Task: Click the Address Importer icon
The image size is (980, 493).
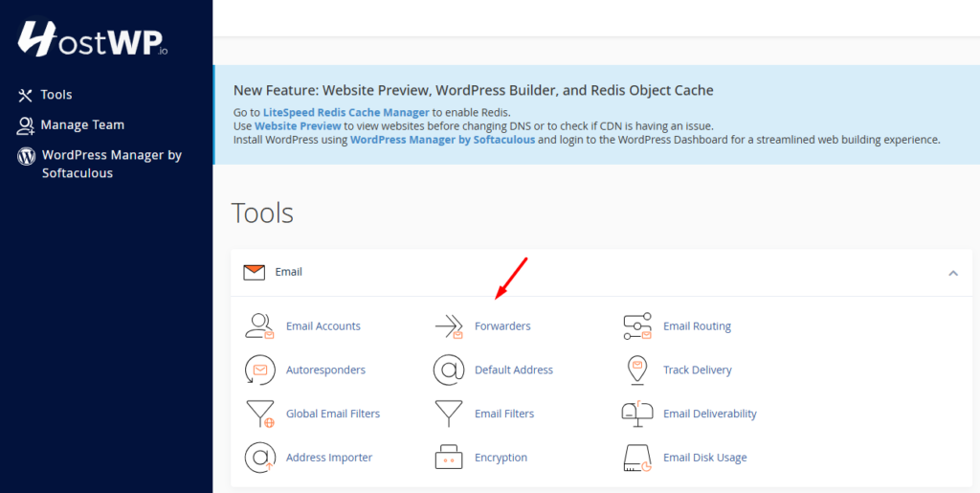Action: [259, 458]
